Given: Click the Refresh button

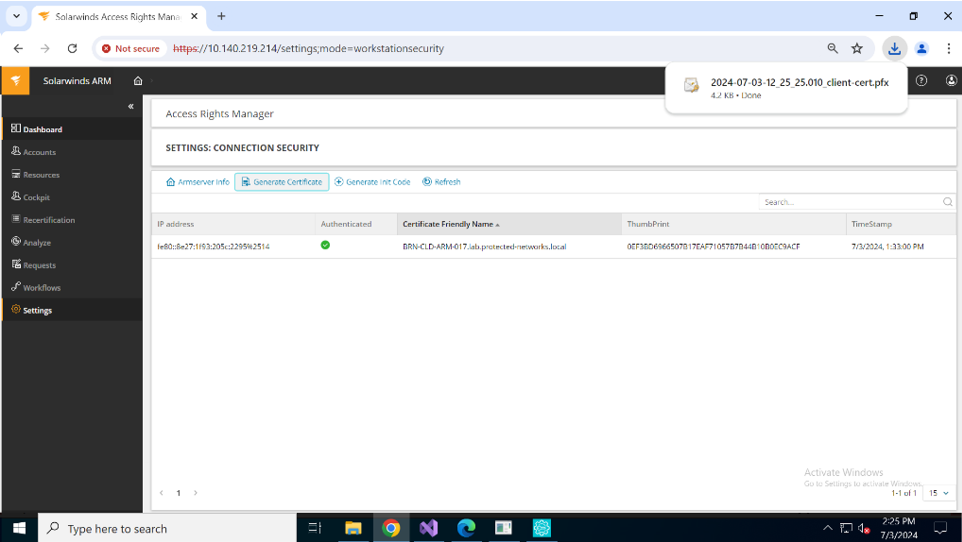Looking at the screenshot, I should [441, 182].
